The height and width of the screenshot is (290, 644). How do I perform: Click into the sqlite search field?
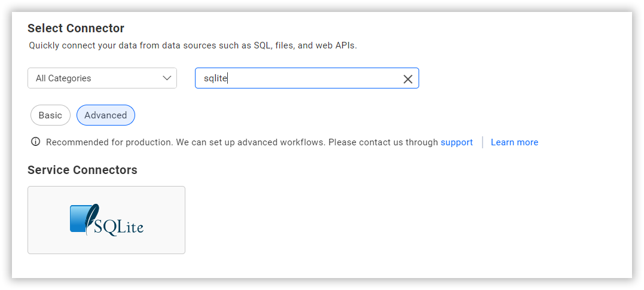(x=307, y=78)
